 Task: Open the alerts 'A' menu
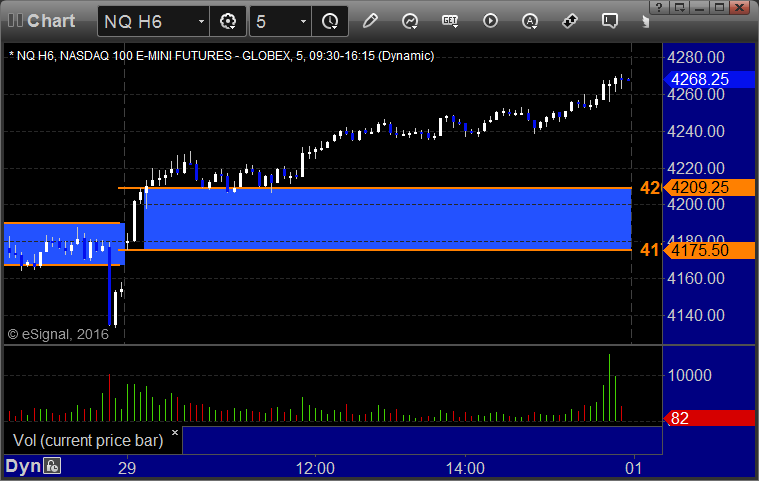pyautogui.click(x=530, y=21)
